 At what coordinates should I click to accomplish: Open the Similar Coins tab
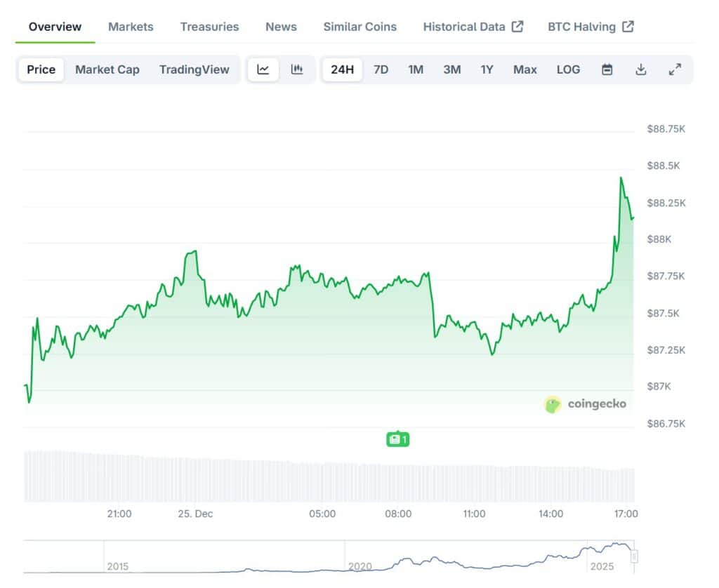[x=359, y=27]
